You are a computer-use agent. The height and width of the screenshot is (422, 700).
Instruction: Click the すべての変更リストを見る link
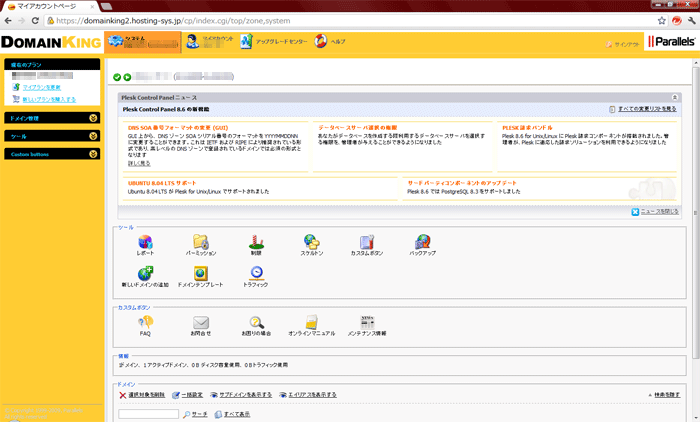coord(647,109)
